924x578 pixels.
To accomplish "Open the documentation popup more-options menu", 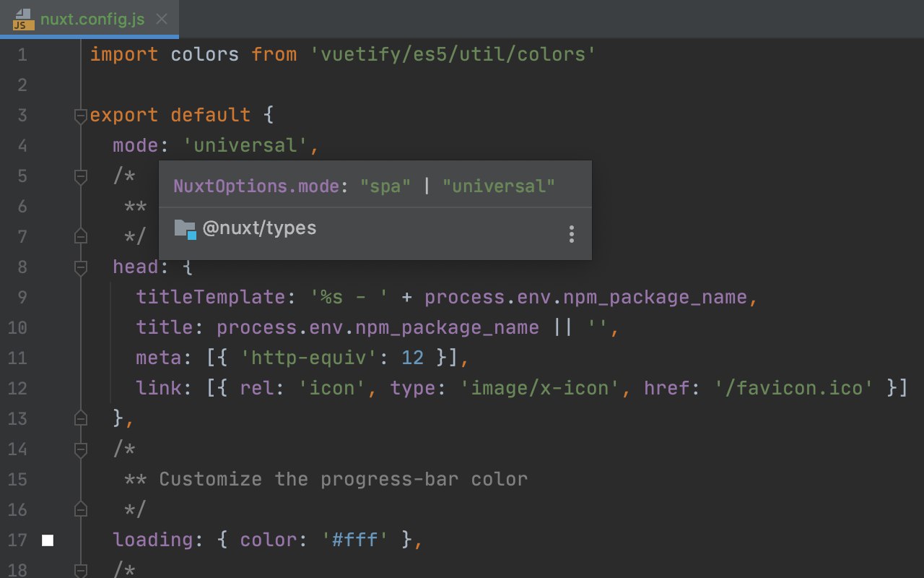I will coord(572,234).
